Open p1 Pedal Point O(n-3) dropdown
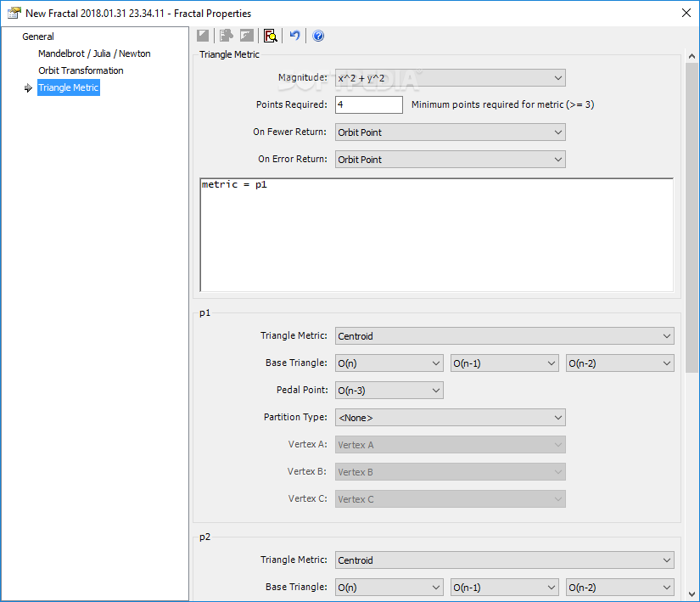The height and width of the screenshot is (602, 700). (x=389, y=391)
